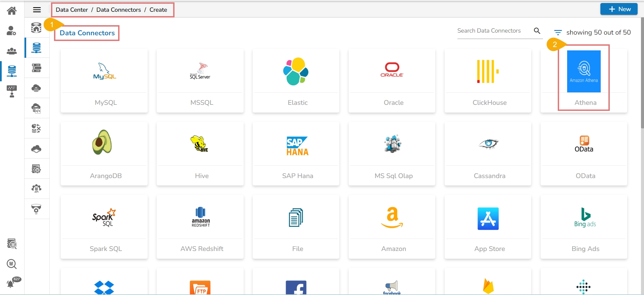Image resolution: width=644 pixels, height=295 pixels.
Task: Open the presentation board icon in left sidebar
Action: pyautogui.click(x=12, y=91)
